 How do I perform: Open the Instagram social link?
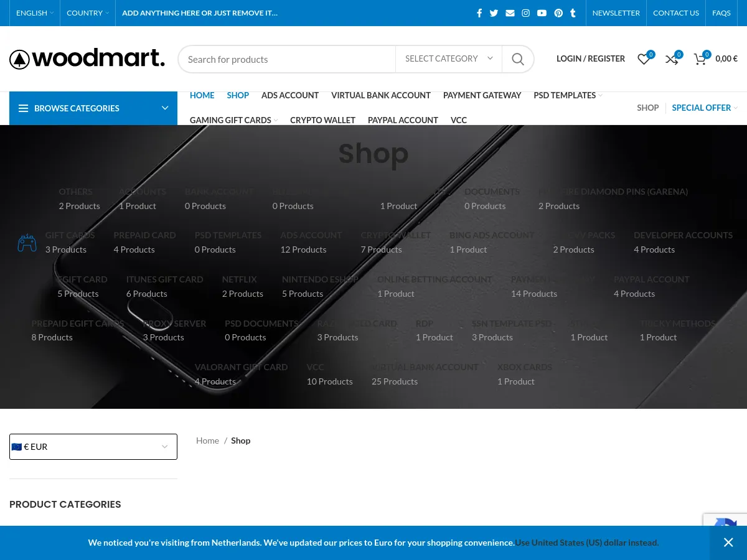click(525, 13)
